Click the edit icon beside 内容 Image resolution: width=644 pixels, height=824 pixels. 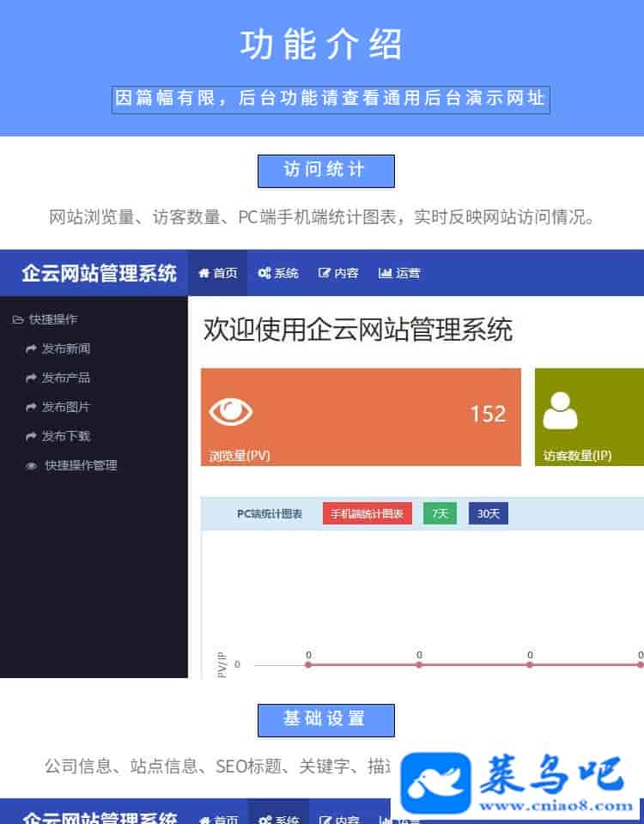coord(325,273)
